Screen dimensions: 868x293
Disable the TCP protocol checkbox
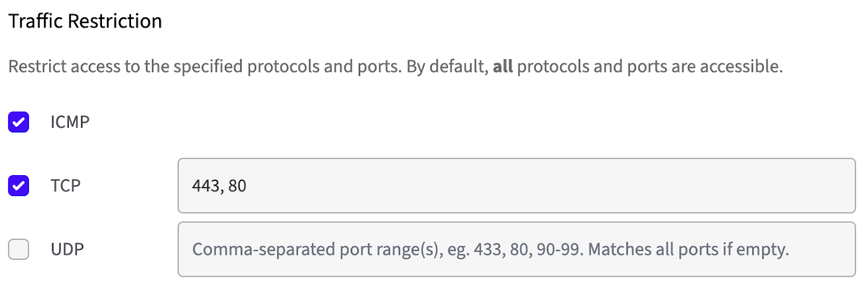[x=18, y=186]
